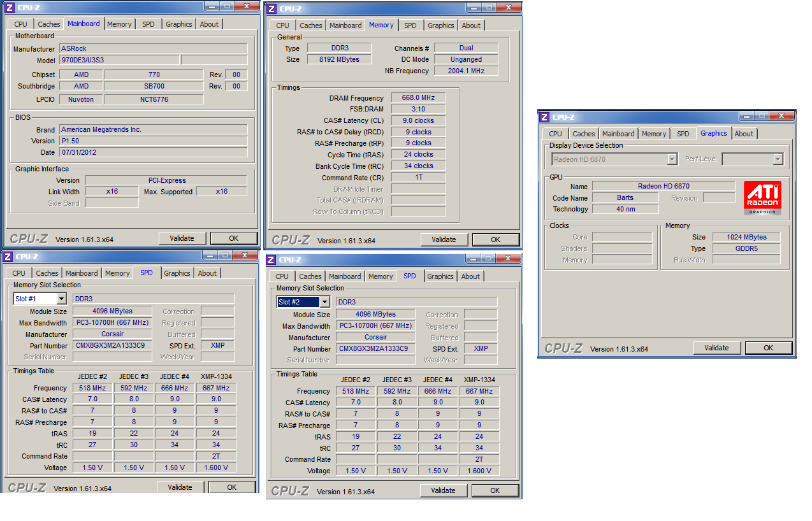Click the 40 nm technology field
The image size is (812, 521).
[625, 209]
